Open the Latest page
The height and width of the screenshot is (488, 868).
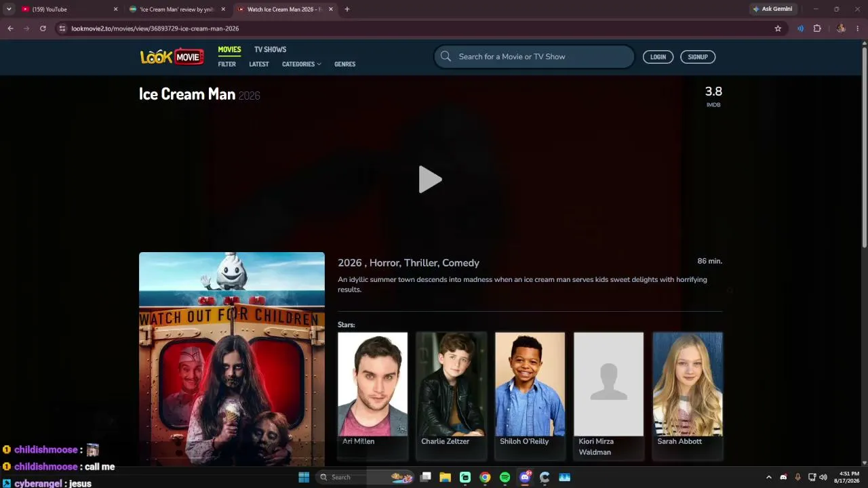point(259,64)
